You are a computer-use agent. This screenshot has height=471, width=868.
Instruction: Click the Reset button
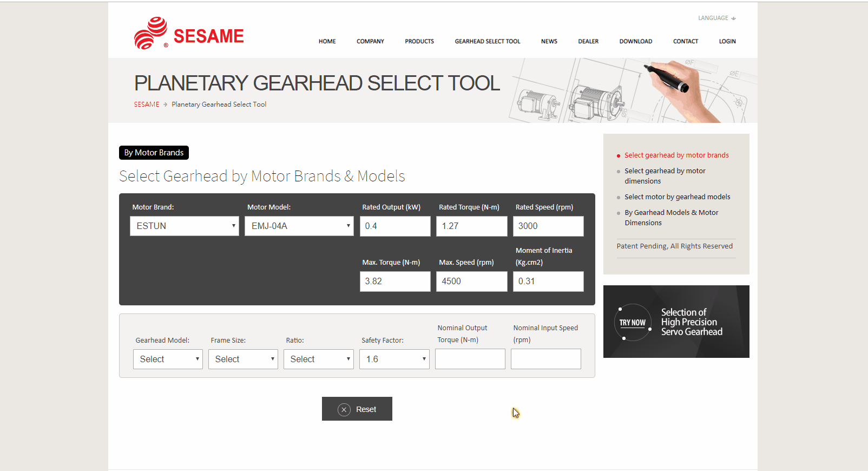[x=357, y=409]
